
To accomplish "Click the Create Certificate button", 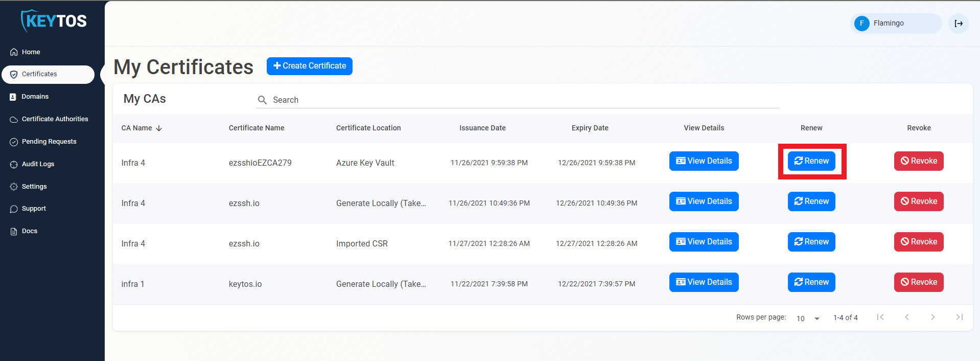I will [309, 66].
